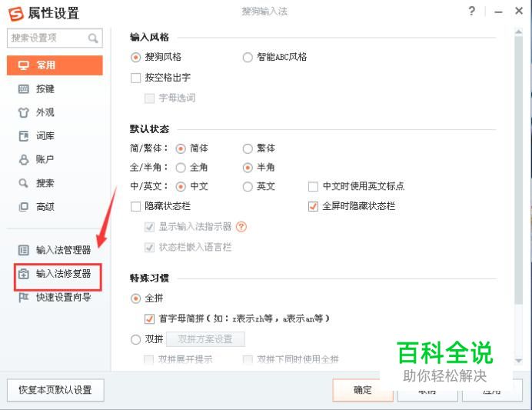Open the 常用 settings tab
This screenshot has width=532, height=410.
(55, 65)
